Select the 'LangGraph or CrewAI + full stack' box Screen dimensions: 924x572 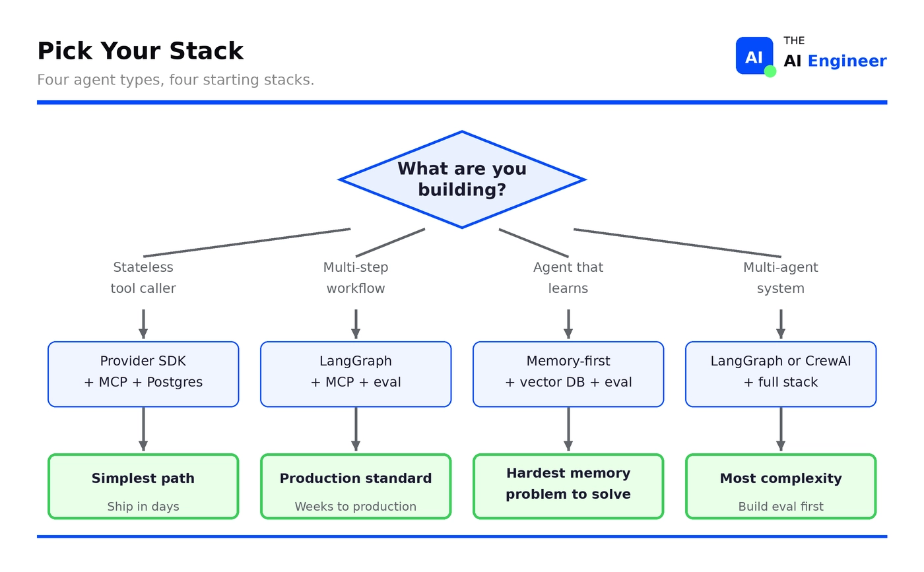pyautogui.click(x=781, y=374)
